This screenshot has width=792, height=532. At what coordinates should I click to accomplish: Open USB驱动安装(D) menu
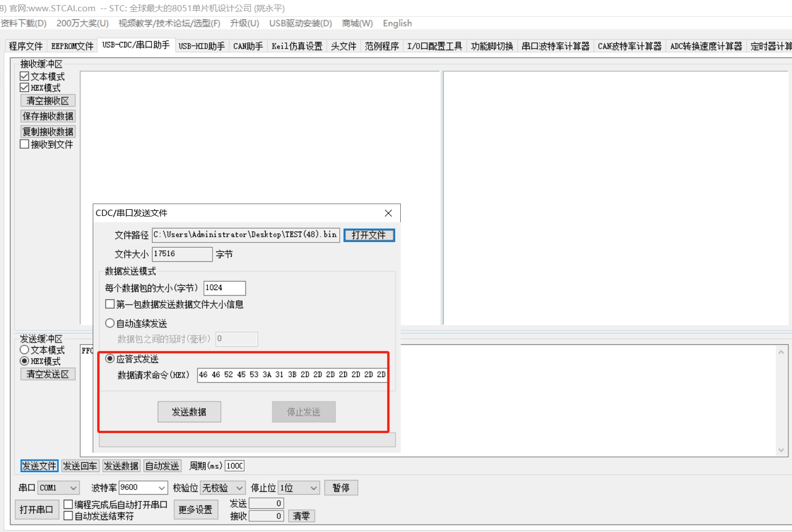pos(300,23)
